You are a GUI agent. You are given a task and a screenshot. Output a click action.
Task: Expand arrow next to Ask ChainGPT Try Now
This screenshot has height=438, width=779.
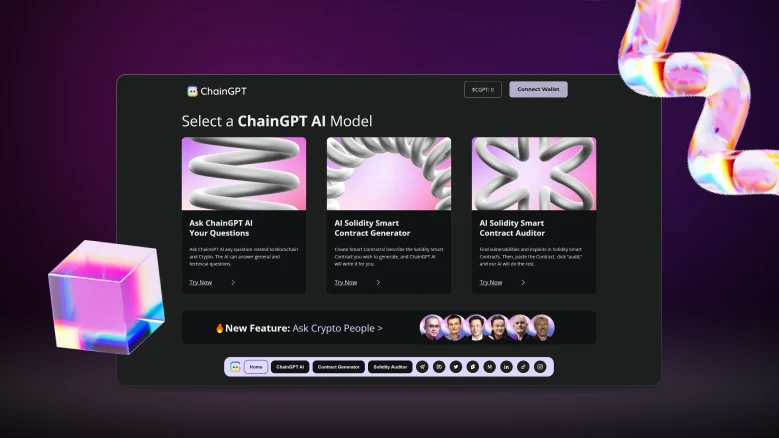[233, 283]
